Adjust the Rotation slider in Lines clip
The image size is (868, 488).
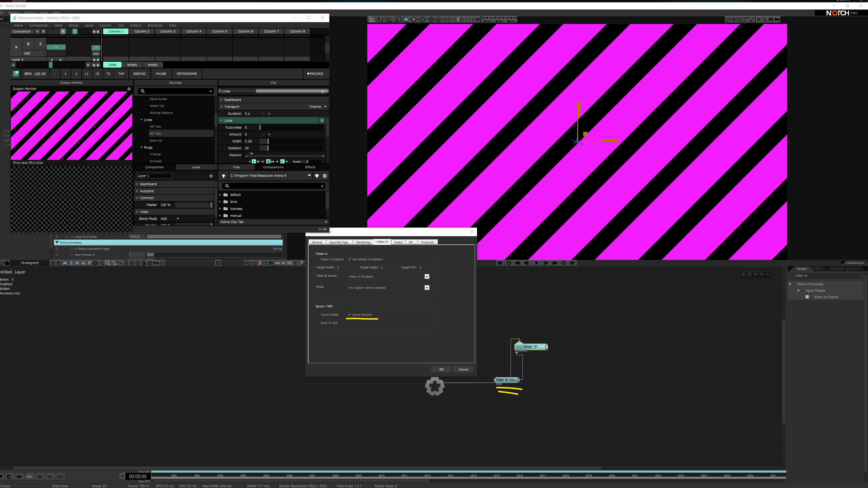[292, 148]
